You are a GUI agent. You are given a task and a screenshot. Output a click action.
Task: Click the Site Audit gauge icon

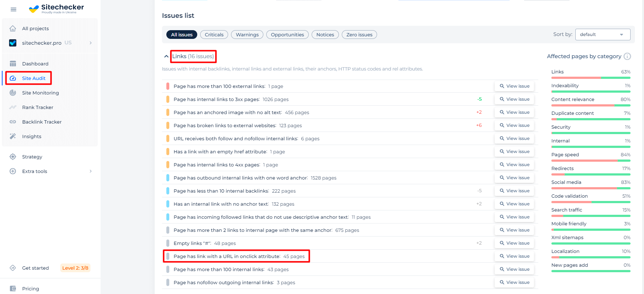coord(13,78)
